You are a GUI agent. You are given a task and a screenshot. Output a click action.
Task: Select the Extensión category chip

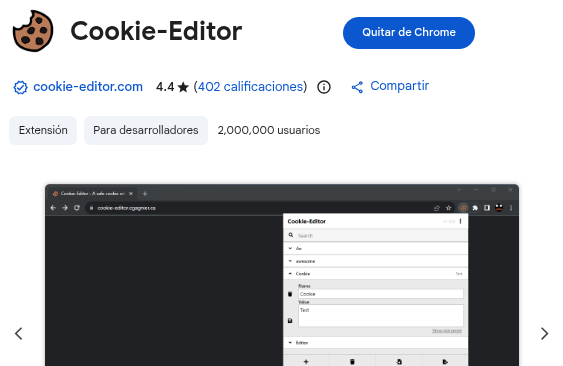[x=43, y=130]
